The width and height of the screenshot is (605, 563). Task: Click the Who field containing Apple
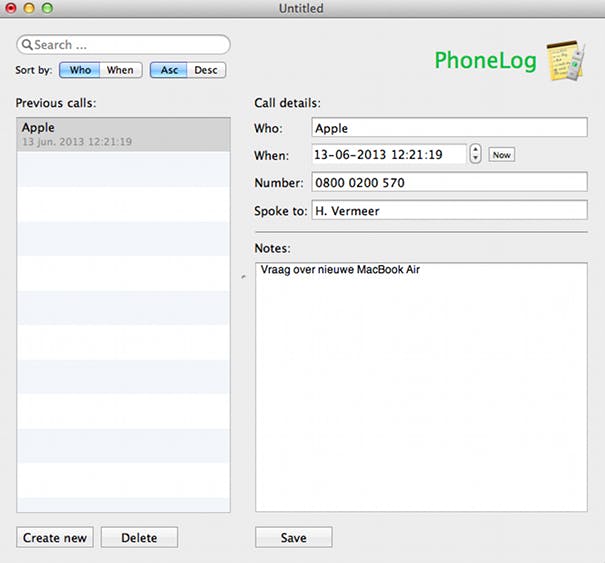450,128
